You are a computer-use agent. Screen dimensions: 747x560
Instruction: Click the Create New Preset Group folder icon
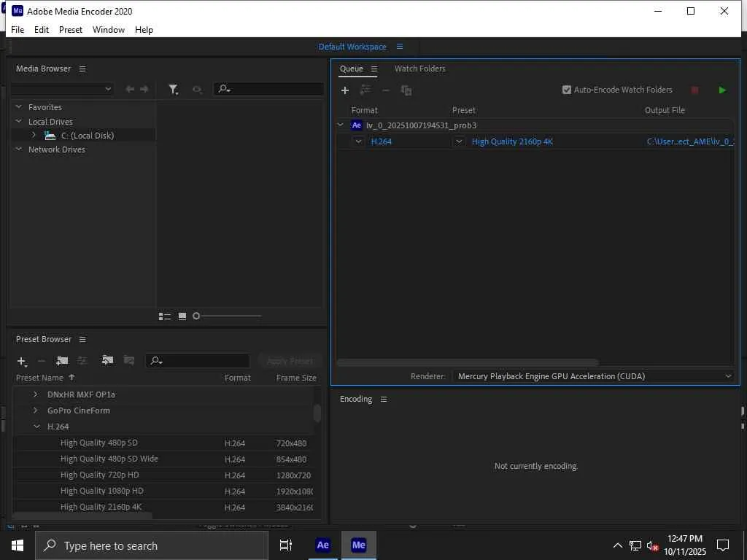coord(62,361)
